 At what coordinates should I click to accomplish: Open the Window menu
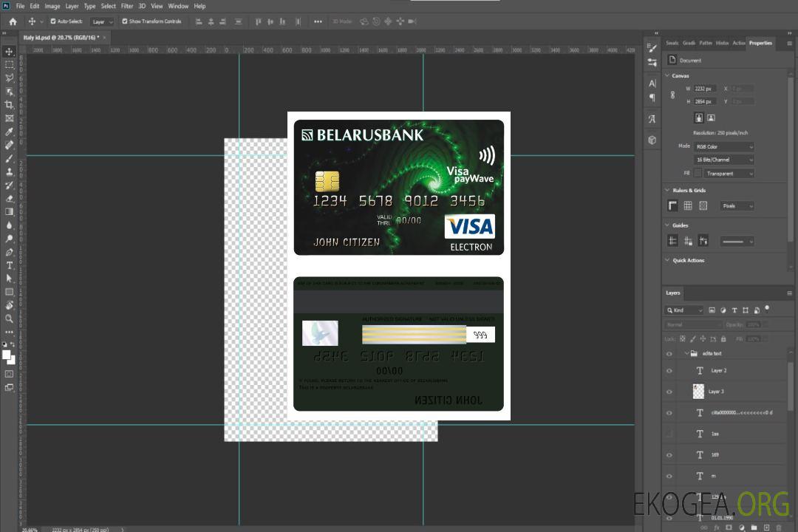178,6
